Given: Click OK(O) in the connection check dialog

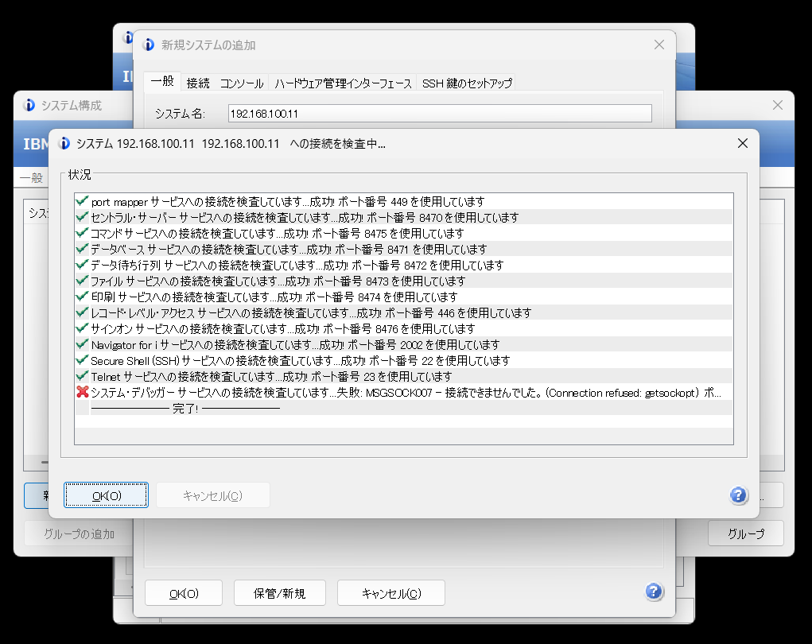Looking at the screenshot, I should [x=106, y=495].
